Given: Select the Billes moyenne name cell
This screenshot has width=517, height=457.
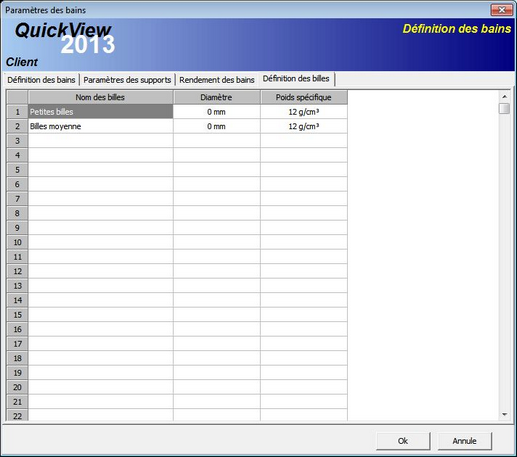Looking at the screenshot, I should click(101, 126).
